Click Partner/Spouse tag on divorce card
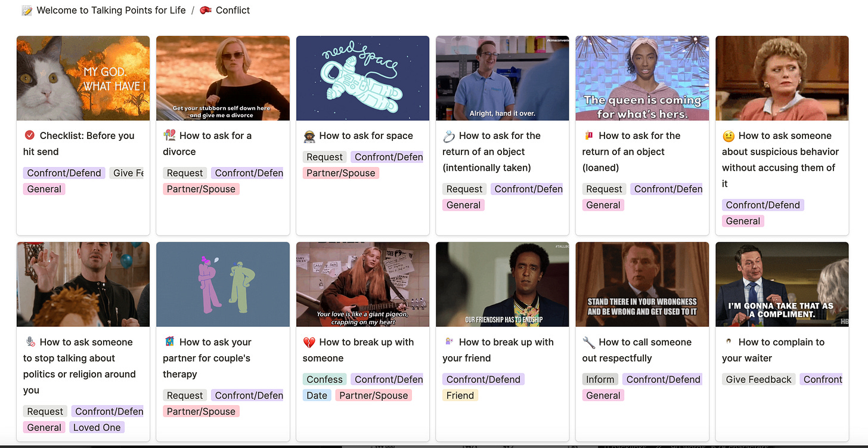The image size is (868, 448). pyautogui.click(x=201, y=189)
